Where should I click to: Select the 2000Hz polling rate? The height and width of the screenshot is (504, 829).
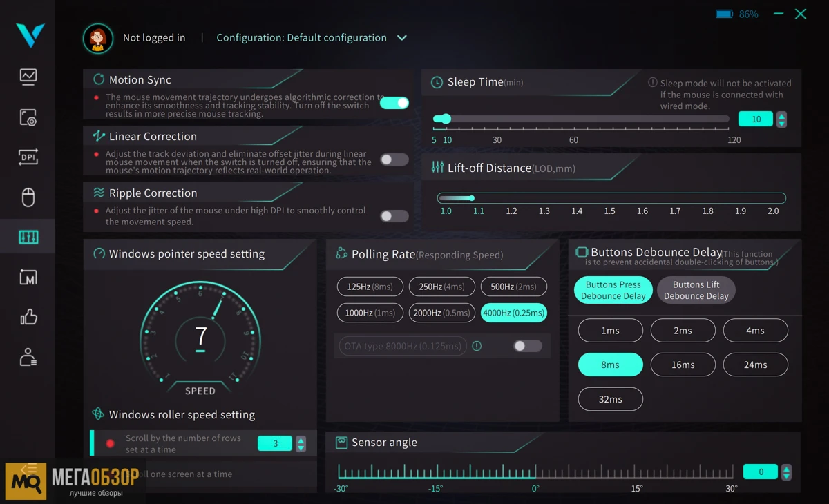click(441, 313)
